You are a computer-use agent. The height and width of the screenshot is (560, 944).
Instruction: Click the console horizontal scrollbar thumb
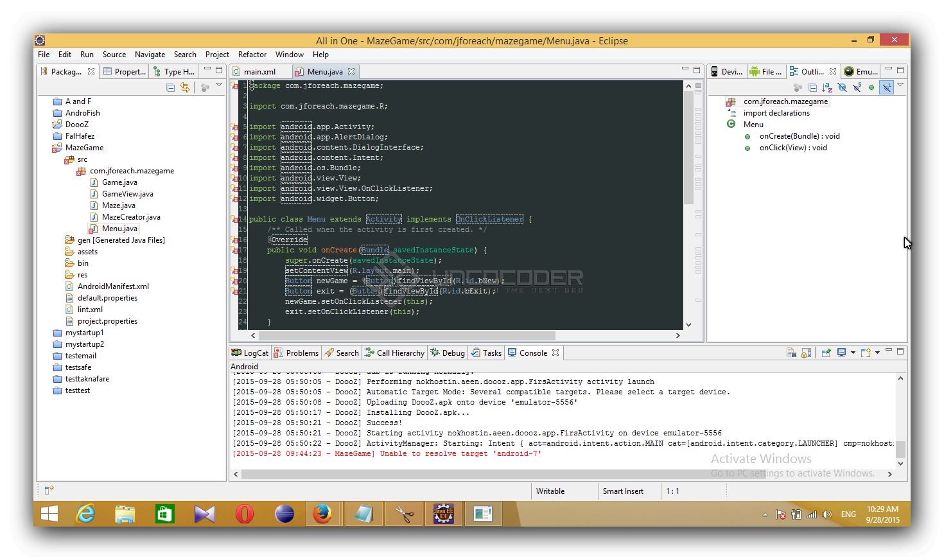[x=503, y=474]
